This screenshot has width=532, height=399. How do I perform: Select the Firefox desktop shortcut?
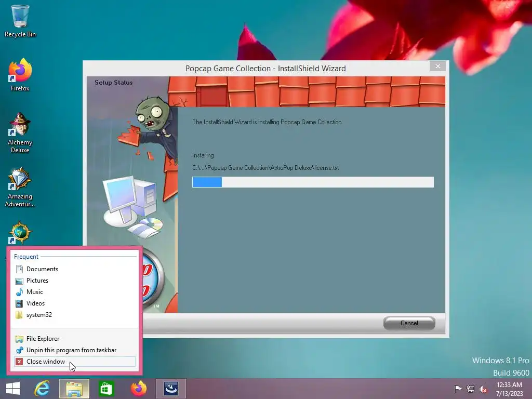tap(20, 75)
